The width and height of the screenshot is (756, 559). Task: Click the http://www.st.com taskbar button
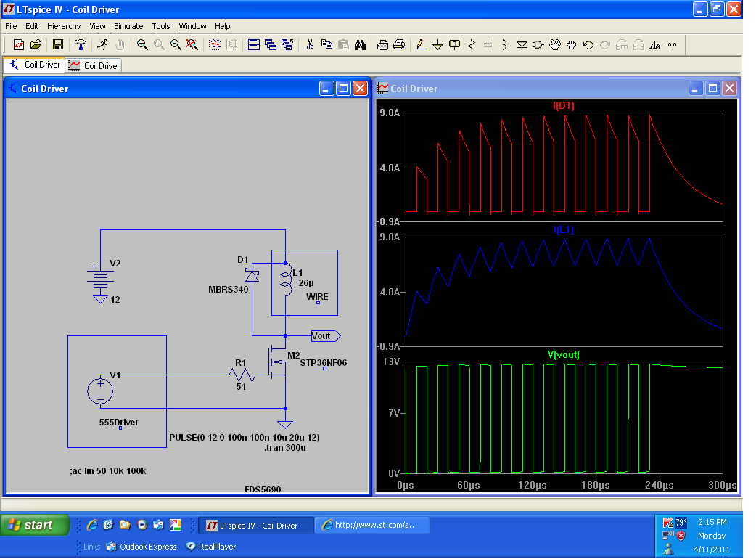point(372,525)
